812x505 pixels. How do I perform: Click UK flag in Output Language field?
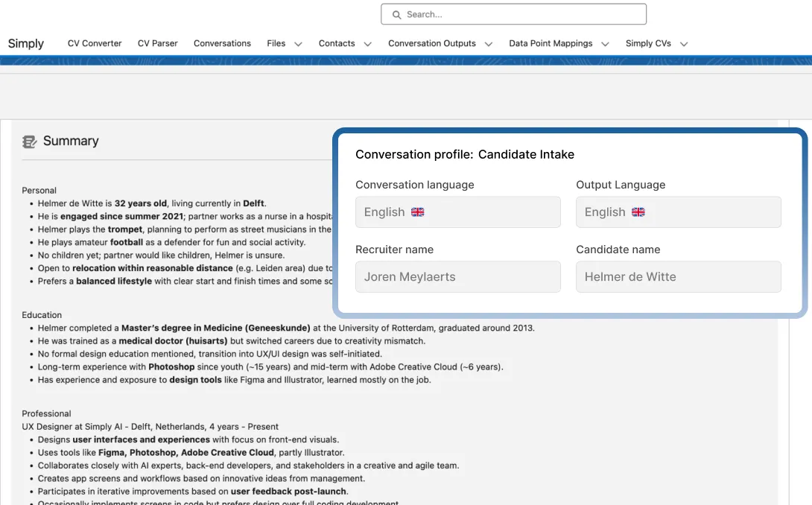(x=638, y=212)
